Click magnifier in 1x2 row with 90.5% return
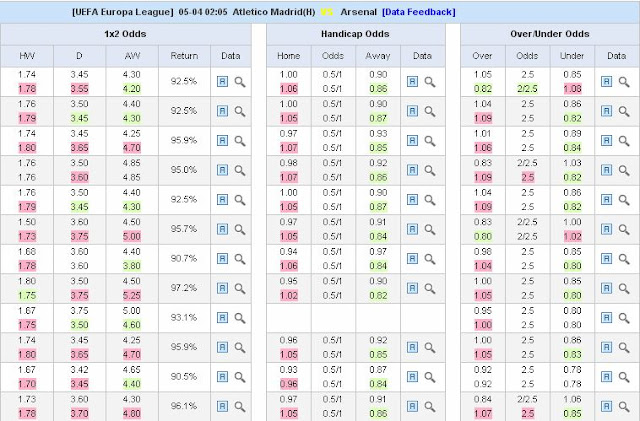 coord(240,376)
